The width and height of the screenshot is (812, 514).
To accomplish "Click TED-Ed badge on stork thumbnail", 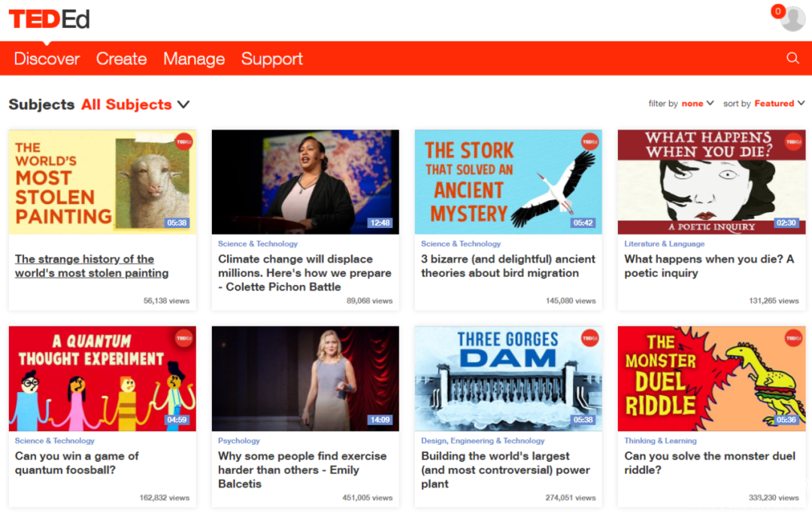I will coord(589,141).
